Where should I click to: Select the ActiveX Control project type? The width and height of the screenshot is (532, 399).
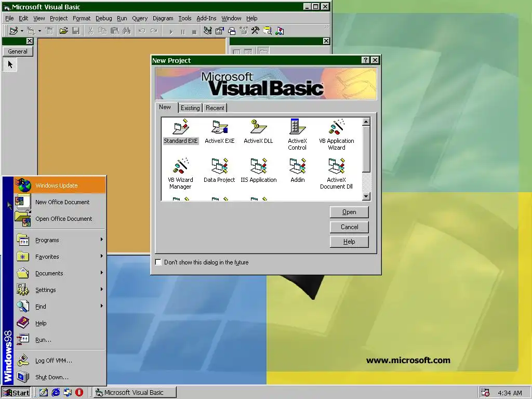297,135
